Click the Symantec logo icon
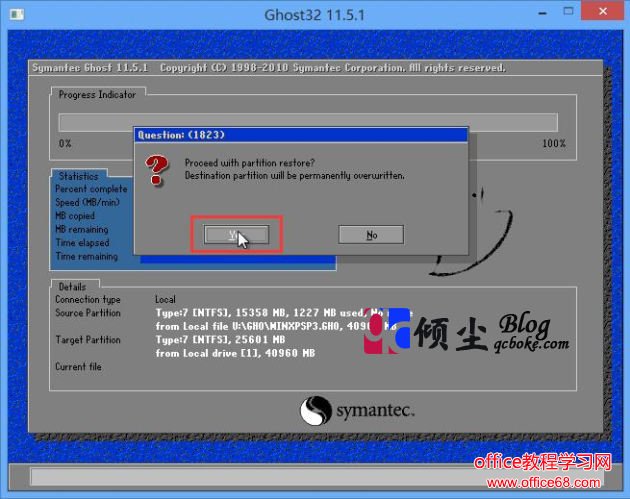 point(316,410)
